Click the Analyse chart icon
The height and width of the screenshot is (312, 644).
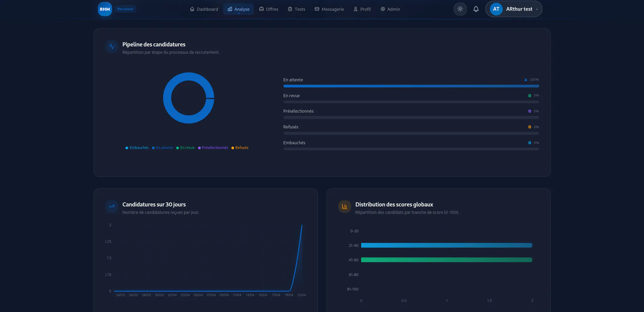click(230, 9)
